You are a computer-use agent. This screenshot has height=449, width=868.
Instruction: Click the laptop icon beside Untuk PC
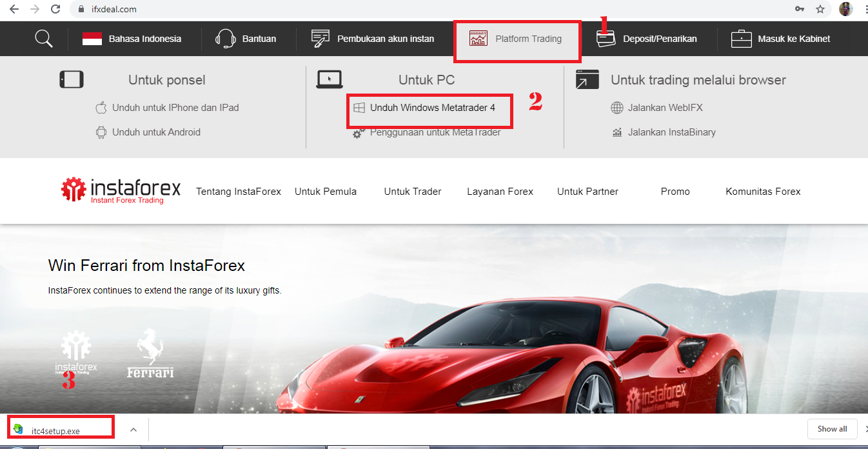click(x=330, y=79)
